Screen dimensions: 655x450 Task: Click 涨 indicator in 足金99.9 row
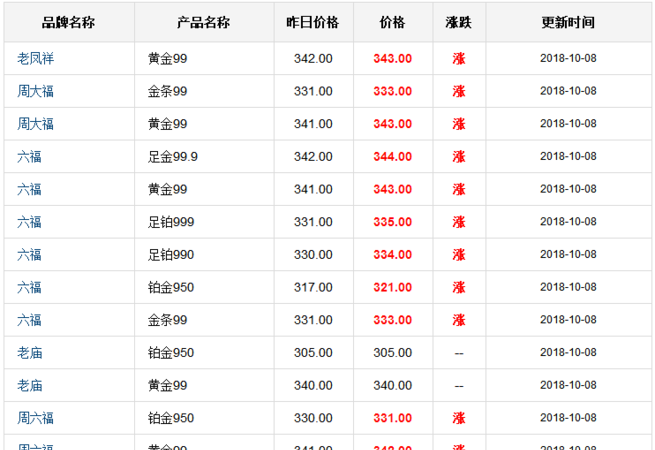tap(459, 157)
